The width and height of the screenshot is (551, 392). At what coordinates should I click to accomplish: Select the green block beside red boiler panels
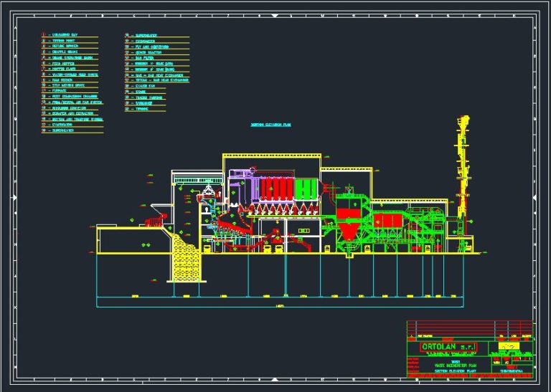click(307, 189)
